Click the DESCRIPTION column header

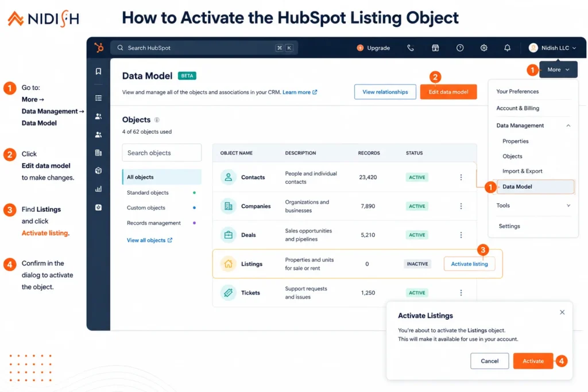click(300, 153)
